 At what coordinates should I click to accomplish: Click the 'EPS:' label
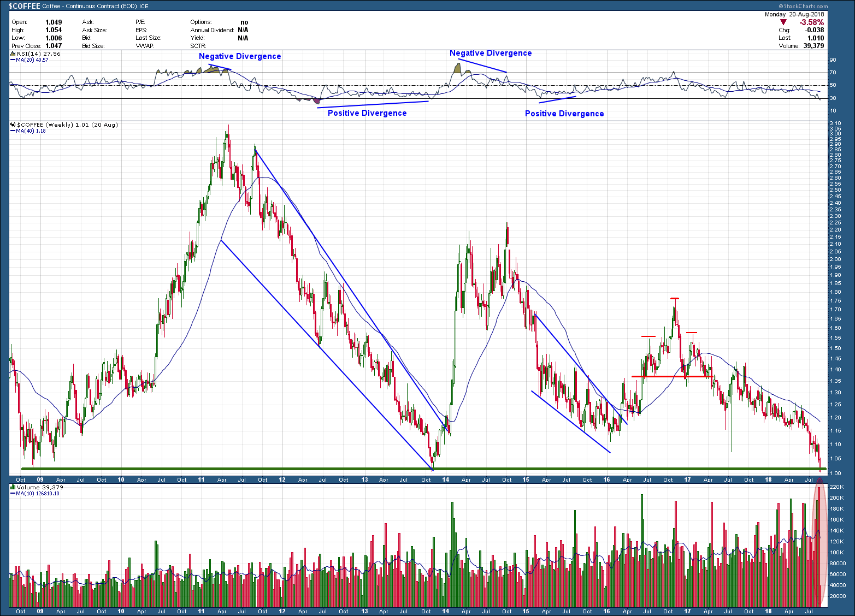141,30
